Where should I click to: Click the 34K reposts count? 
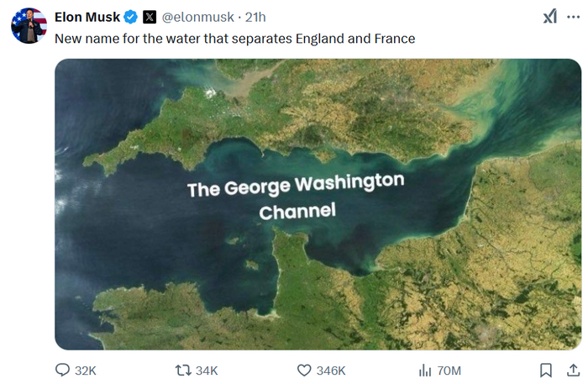(207, 371)
